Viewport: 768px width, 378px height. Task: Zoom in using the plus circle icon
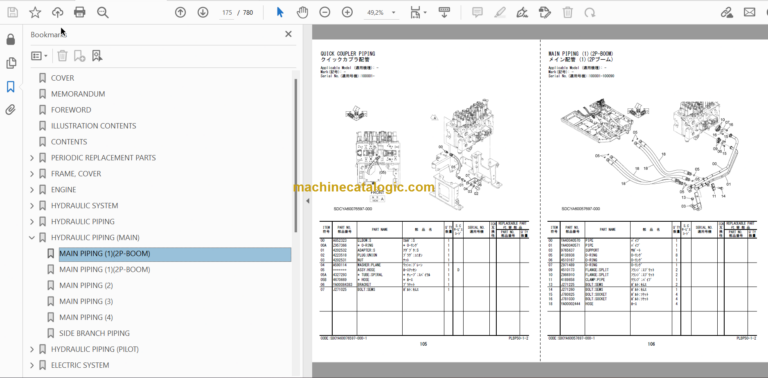coord(347,12)
